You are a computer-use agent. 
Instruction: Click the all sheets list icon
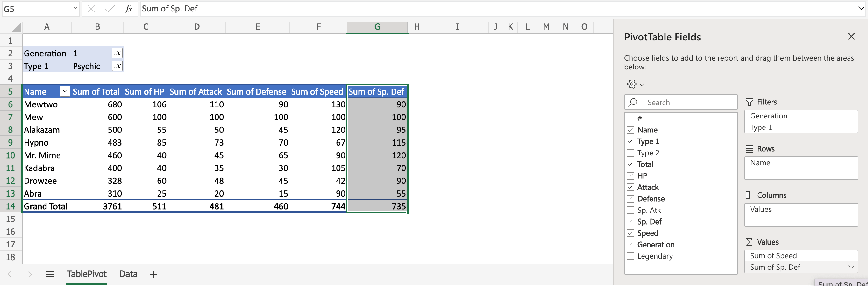(x=50, y=274)
